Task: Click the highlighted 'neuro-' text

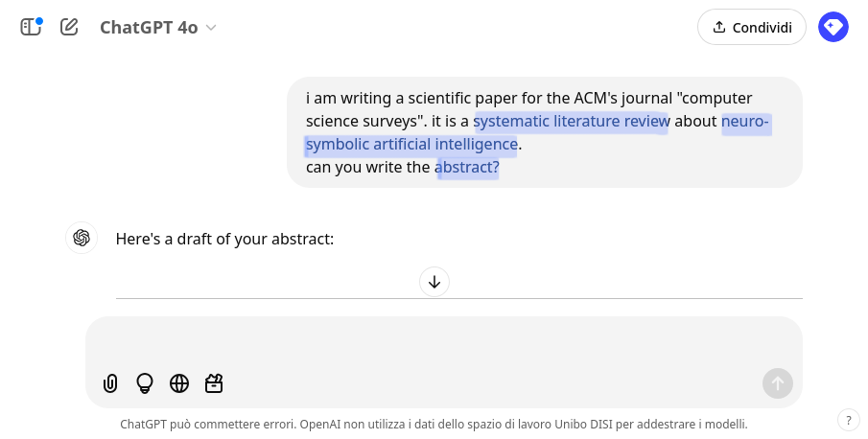Action: (745, 121)
